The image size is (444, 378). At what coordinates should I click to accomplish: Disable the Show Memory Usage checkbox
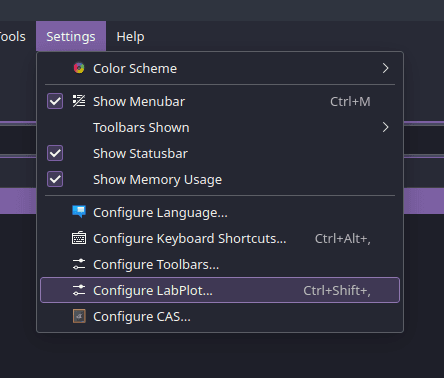click(55, 179)
